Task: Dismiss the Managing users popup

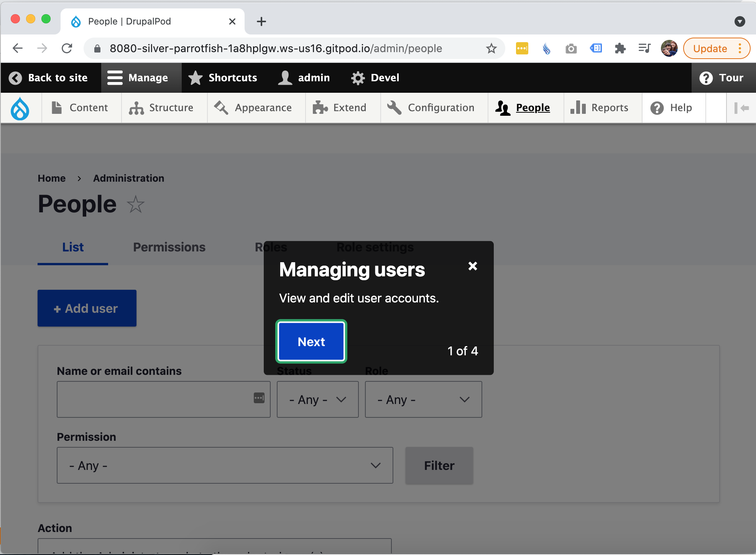Action: coord(472,266)
